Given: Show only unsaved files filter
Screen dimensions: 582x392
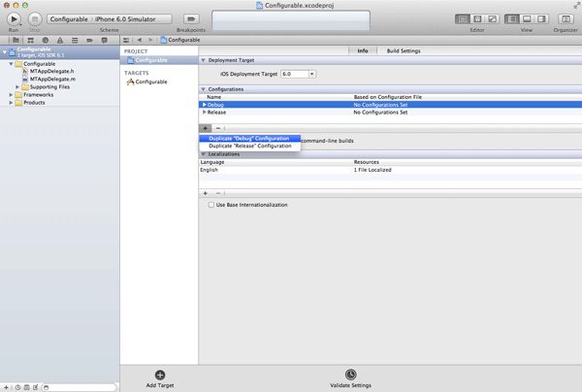Looking at the screenshot, I should pyautogui.click(x=36, y=387).
